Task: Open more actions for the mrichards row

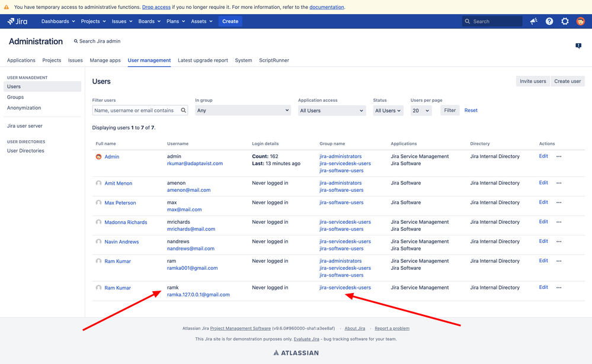Action: [559, 222]
